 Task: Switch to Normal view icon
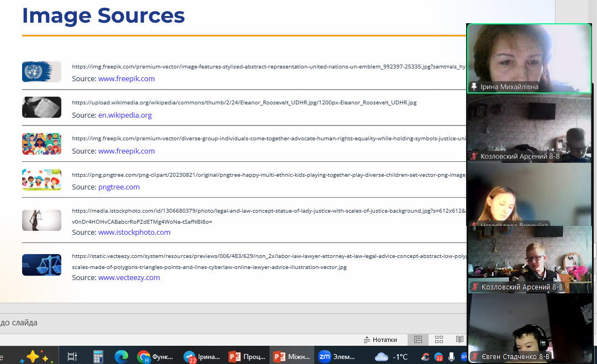(x=418, y=340)
